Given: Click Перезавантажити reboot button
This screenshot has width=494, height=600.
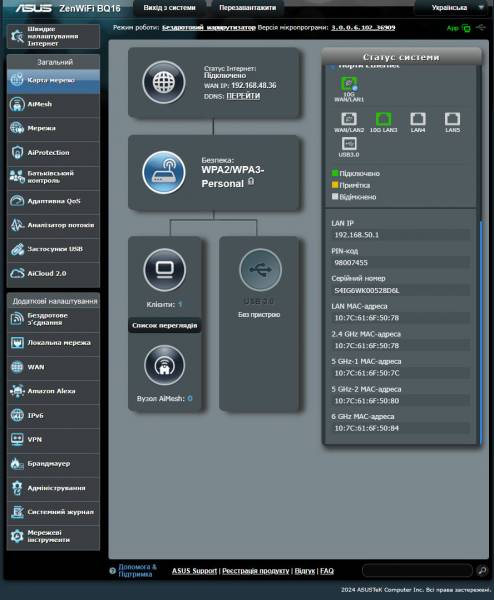Looking at the screenshot, I should coord(247,8).
